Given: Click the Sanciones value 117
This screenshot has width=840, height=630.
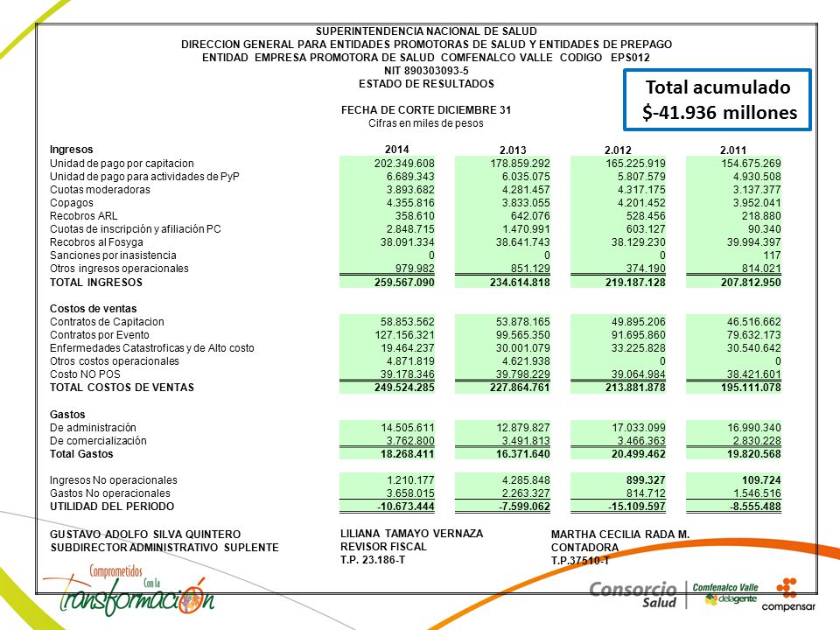Looking at the screenshot, I should pyautogui.click(x=772, y=255).
